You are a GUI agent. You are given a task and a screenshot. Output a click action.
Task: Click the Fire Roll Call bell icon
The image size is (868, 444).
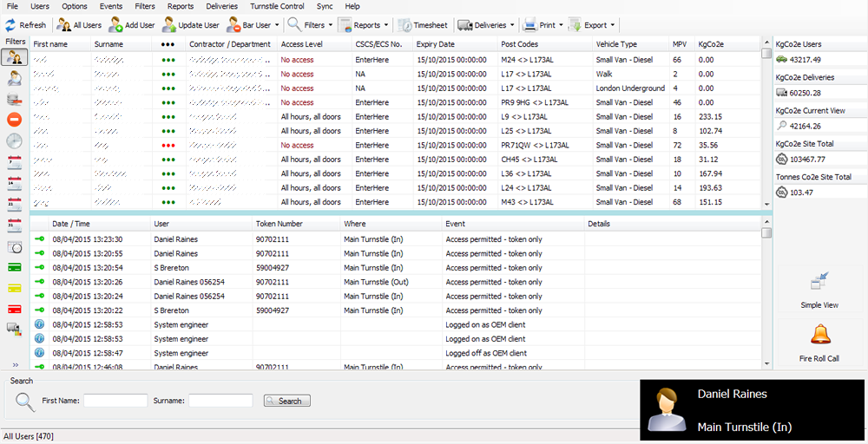point(819,335)
